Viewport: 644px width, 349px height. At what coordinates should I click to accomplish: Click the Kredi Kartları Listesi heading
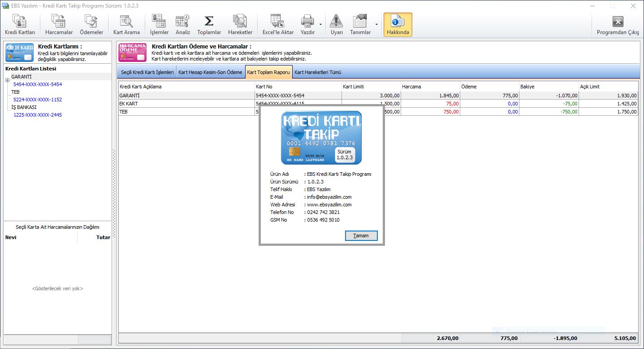30,69
